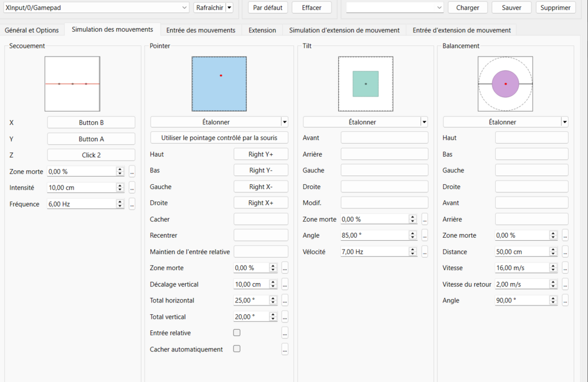Toggle the Cacher automatiquement checkbox
This screenshot has width=588, height=382.
click(237, 348)
